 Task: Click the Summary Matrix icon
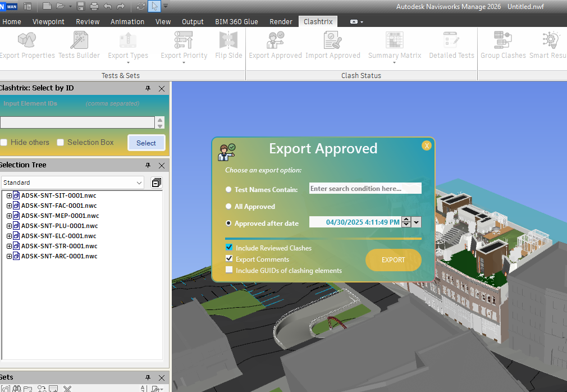395,41
